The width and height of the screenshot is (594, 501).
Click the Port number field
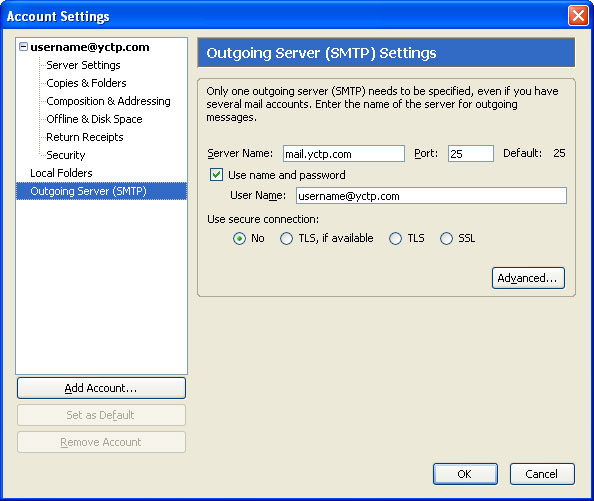click(471, 153)
